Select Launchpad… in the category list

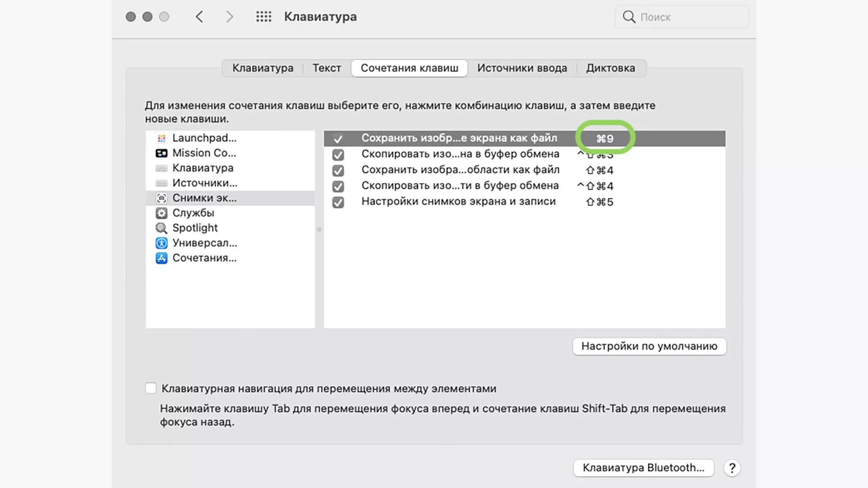pos(230,138)
